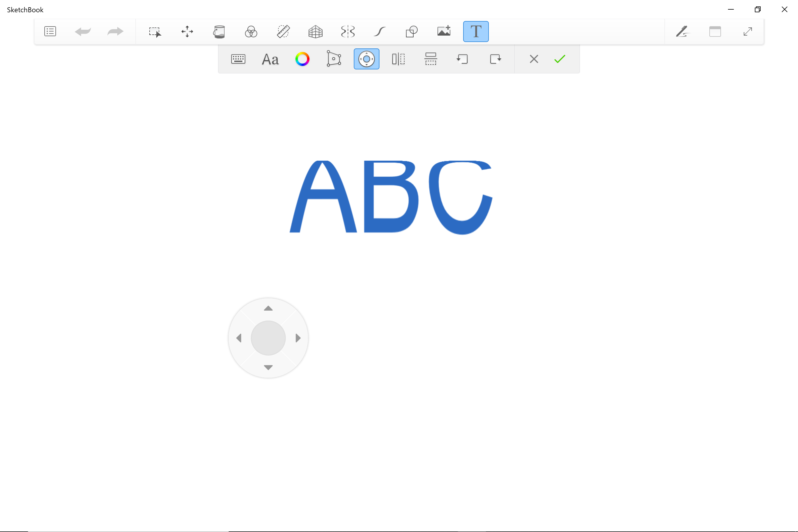
Task: Close the SketchBook window
Action: click(x=784, y=10)
